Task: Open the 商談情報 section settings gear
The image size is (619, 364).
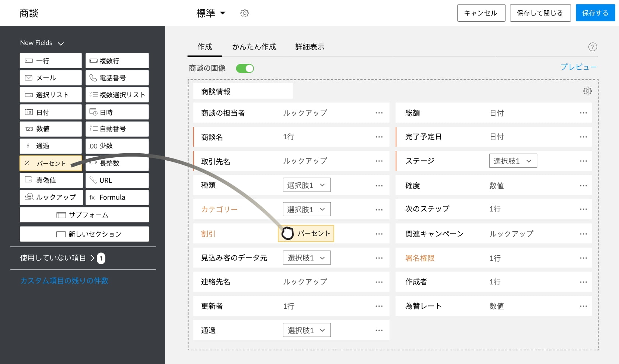Action: (587, 91)
